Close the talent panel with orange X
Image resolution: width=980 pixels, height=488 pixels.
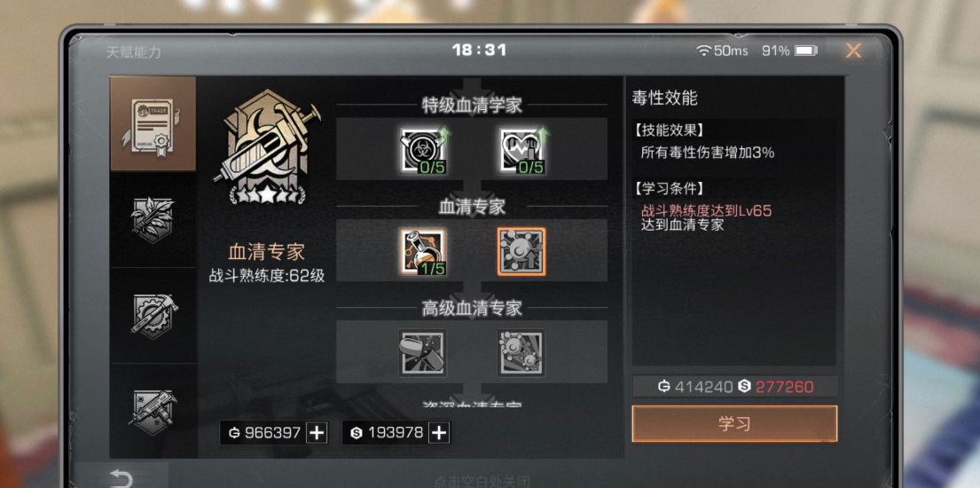(853, 51)
